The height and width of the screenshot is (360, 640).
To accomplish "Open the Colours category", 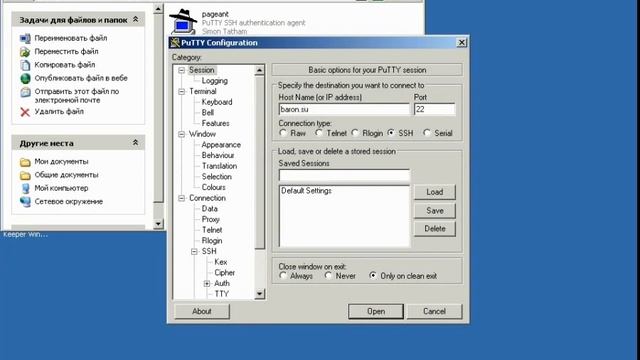I will pyautogui.click(x=213, y=187).
